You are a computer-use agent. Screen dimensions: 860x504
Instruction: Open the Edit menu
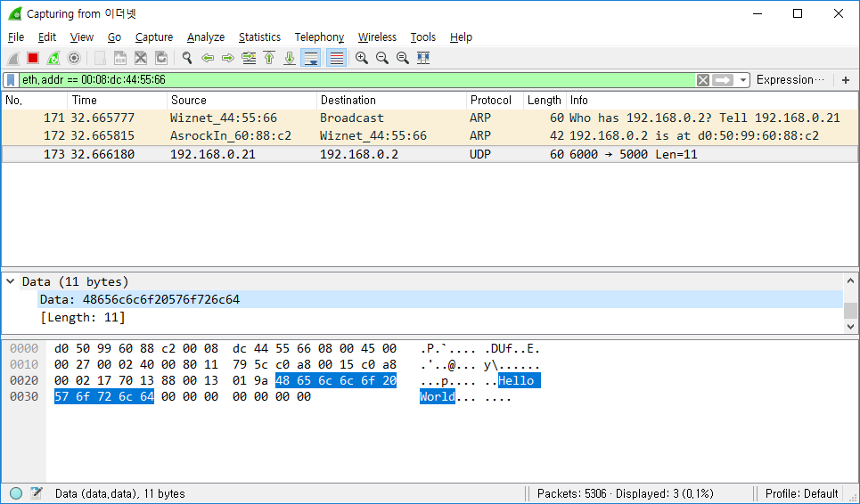point(47,37)
